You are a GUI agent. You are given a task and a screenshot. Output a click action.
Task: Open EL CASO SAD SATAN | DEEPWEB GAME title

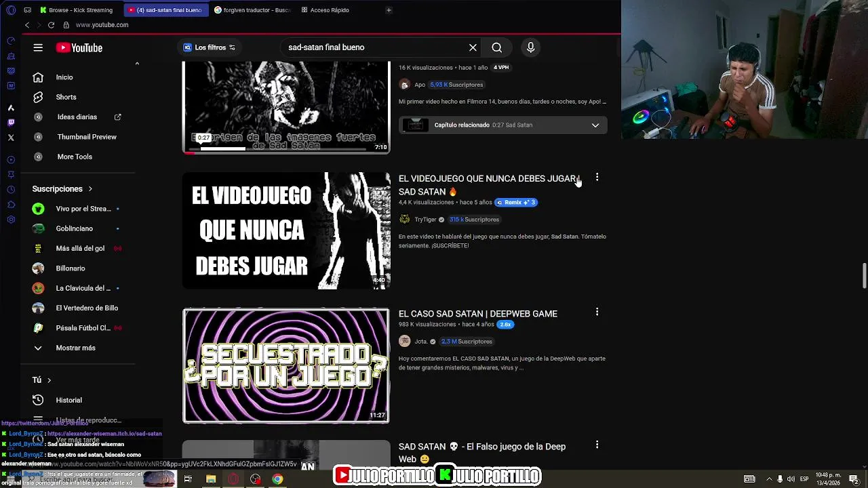[478, 314]
